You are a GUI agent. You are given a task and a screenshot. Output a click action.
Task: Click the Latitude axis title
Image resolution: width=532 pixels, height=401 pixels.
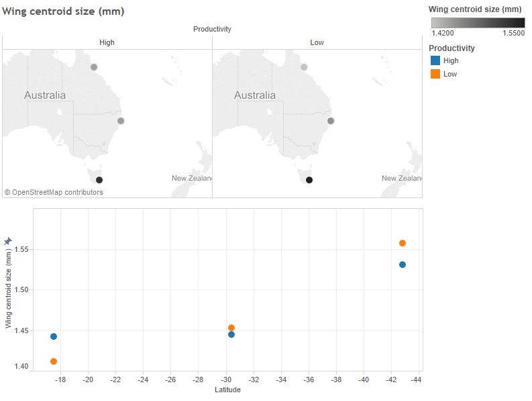(x=227, y=390)
